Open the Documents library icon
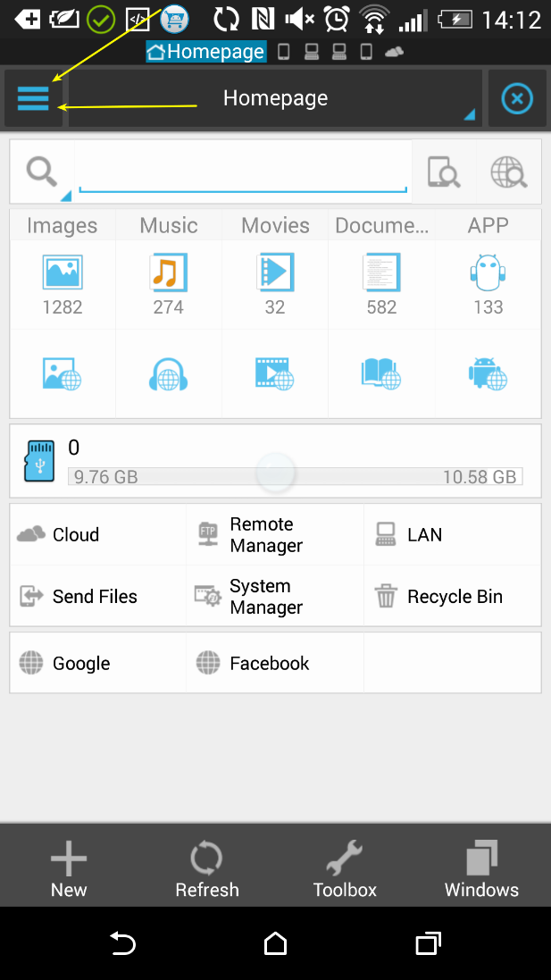Image resolution: width=551 pixels, height=980 pixels. pos(381,272)
